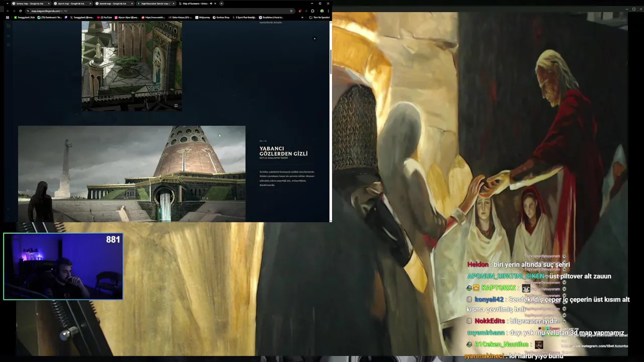Click the NokkEdits chat username

tap(490, 321)
